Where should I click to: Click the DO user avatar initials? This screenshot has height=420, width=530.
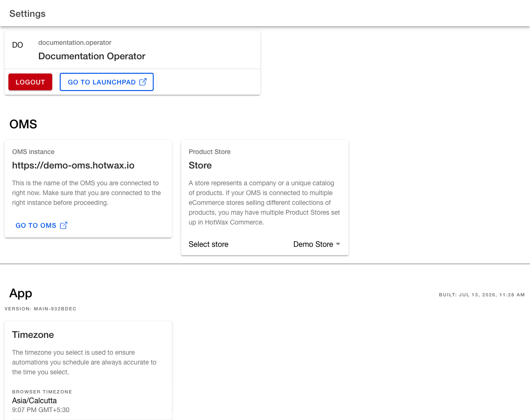tap(18, 45)
